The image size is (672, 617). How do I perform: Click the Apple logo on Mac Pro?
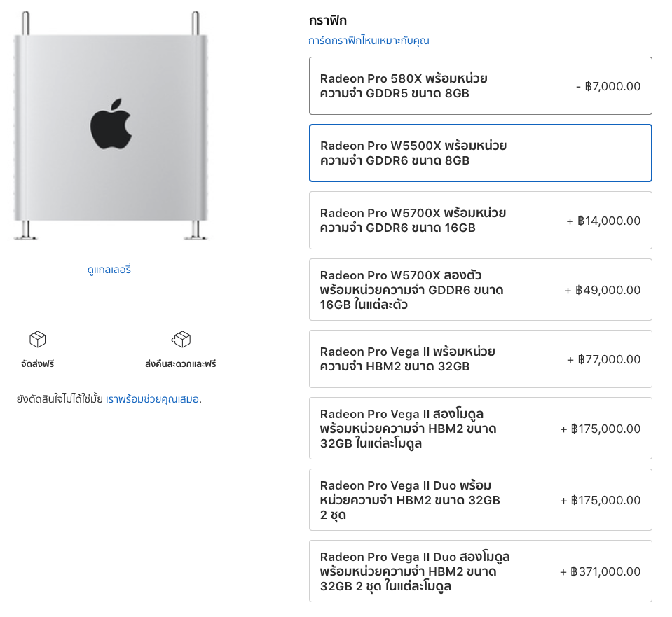pyautogui.click(x=111, y=123)
